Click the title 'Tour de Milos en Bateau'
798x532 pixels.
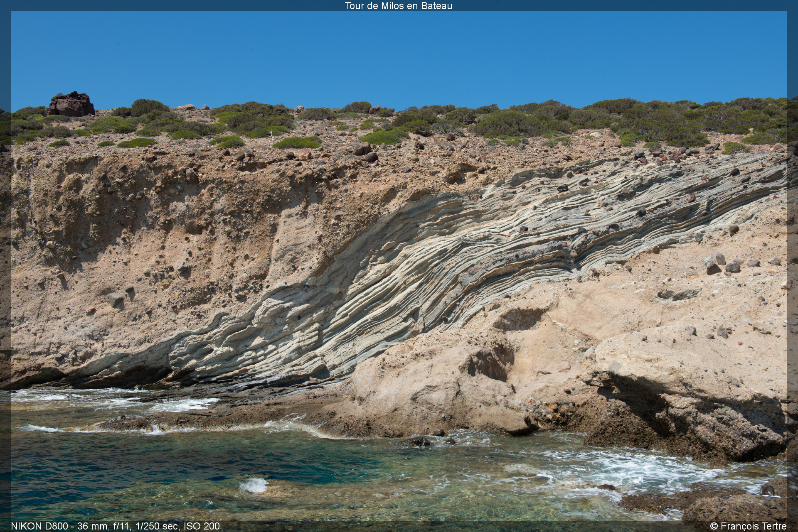coord(398,6)
